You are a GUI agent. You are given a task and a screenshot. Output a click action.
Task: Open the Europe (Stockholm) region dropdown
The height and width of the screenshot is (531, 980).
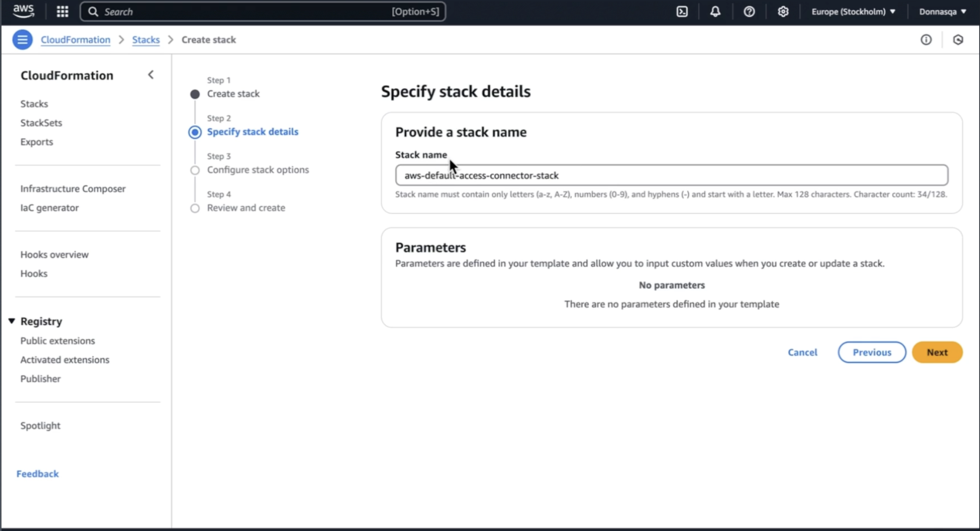coord(853,11)
